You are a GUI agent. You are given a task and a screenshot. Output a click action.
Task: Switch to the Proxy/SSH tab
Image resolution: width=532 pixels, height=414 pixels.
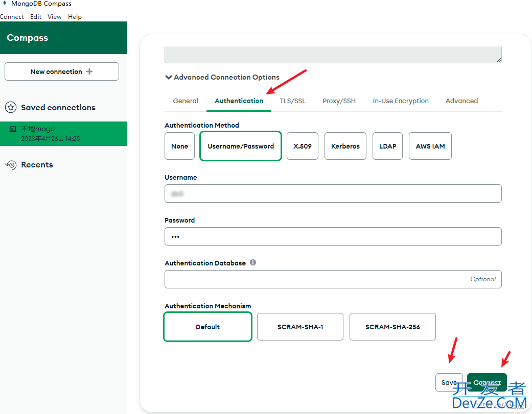pyautogui.click(x=339, y=101)
